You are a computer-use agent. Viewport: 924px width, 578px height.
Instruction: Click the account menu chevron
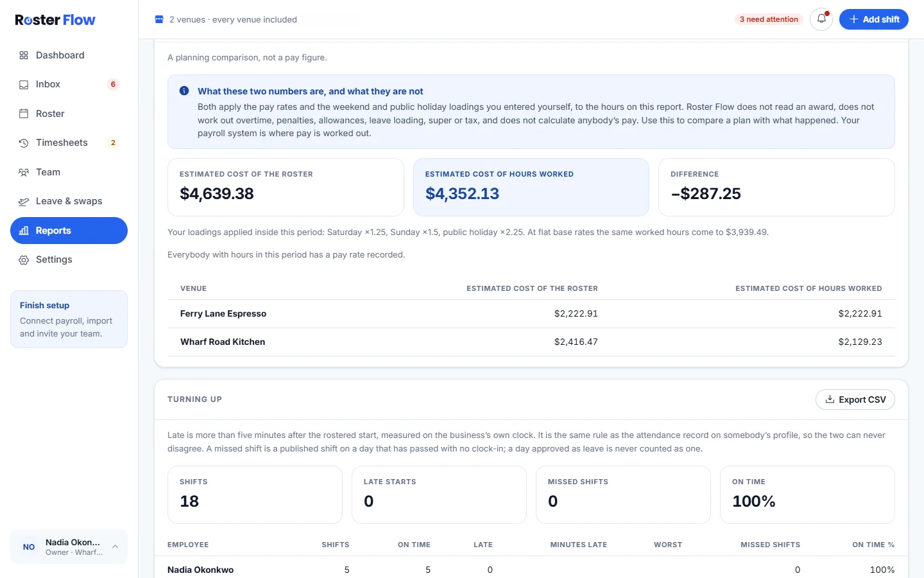point(115,547)
